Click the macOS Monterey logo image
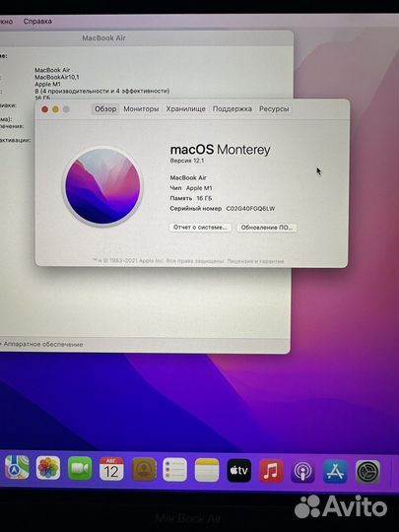 point(102,186)
